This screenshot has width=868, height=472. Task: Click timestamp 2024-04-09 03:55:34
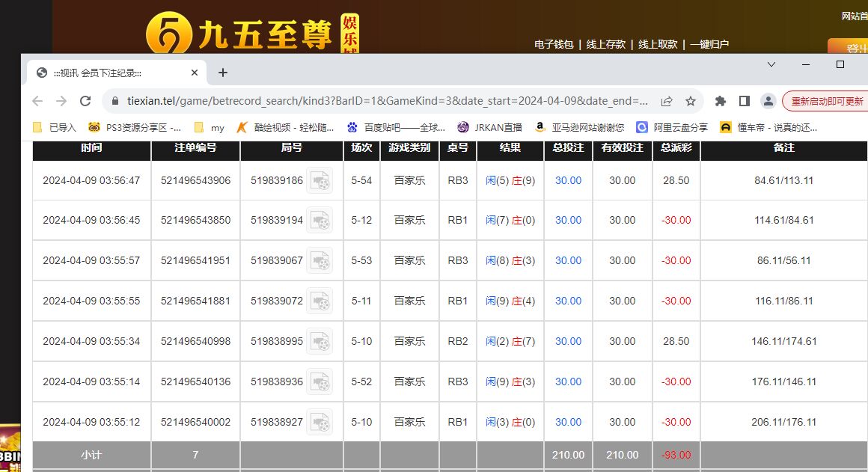click(x=91, y=341)
